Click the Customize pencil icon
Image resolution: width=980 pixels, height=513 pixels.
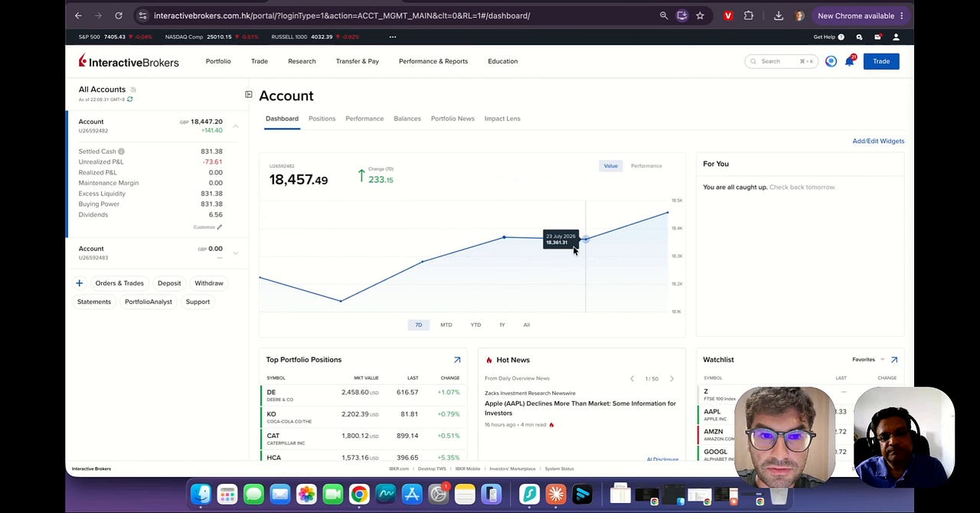pos(219,227)
